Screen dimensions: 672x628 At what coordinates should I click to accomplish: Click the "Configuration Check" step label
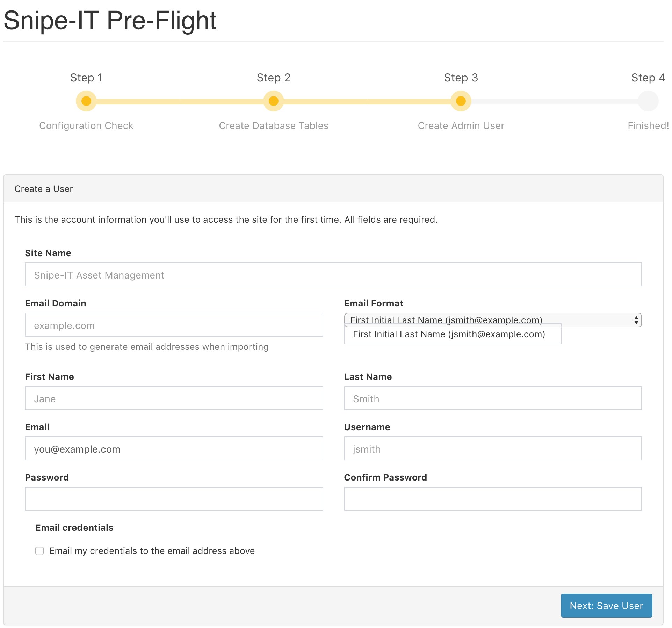[86, 126]
